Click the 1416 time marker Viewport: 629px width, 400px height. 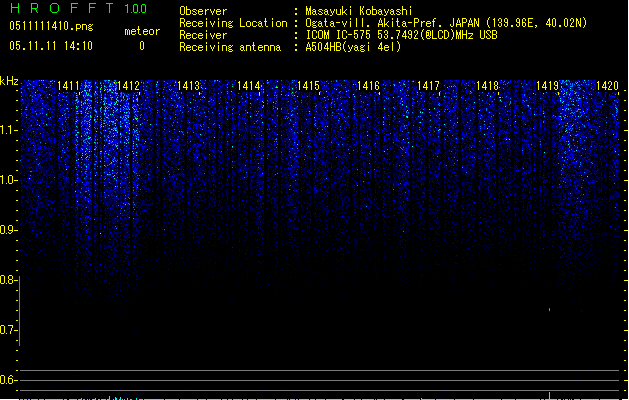pyautogui.click(x=368, y=86)
